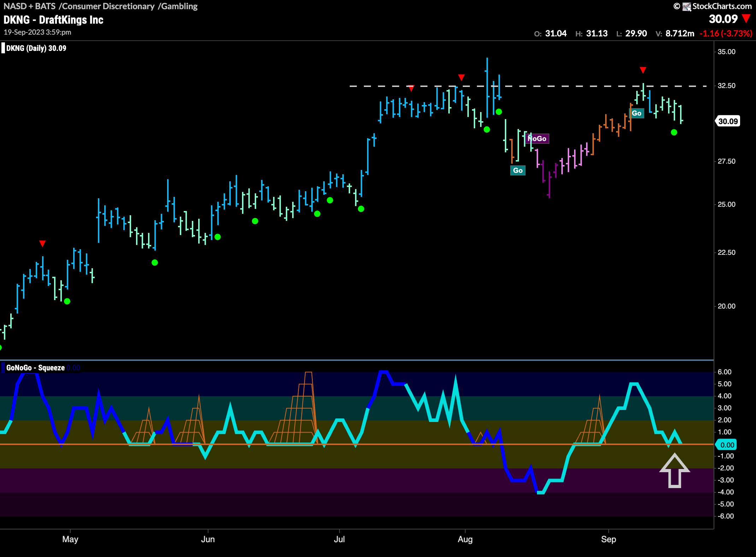Click the red down-arrow beside the 30.09 header price
The height and width of the screenshot is (557, 756).
coord(746,18)
